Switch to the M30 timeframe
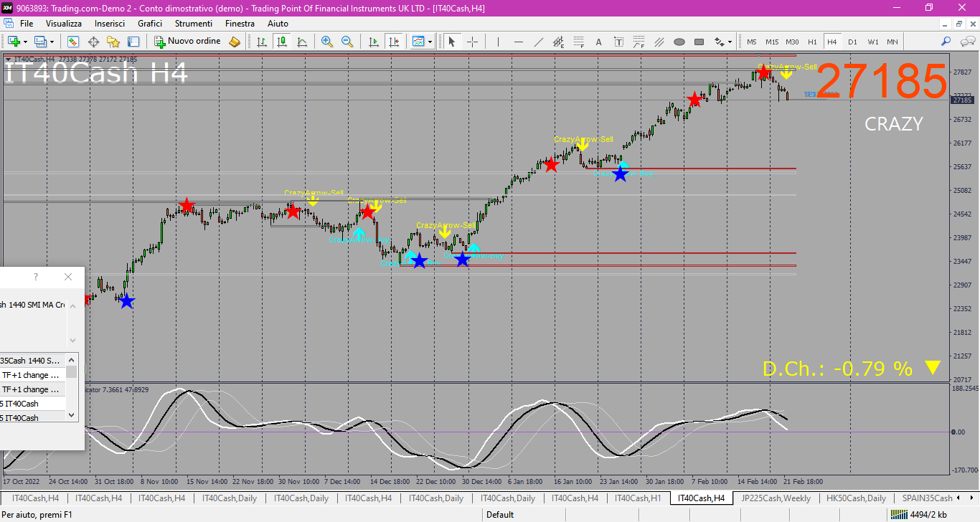 792,42
